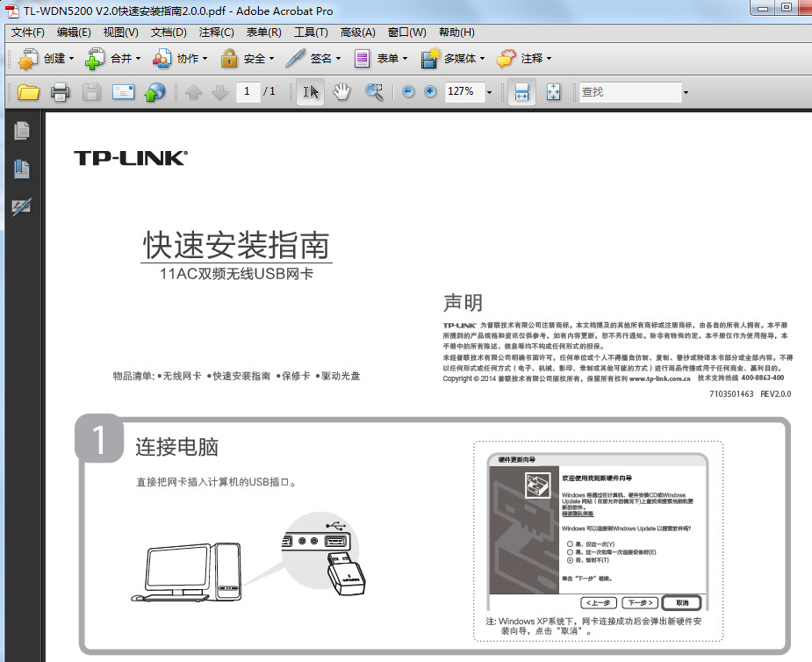Open the 编辑(E) menu
The image size is (812, 662).
coord(74,32)
